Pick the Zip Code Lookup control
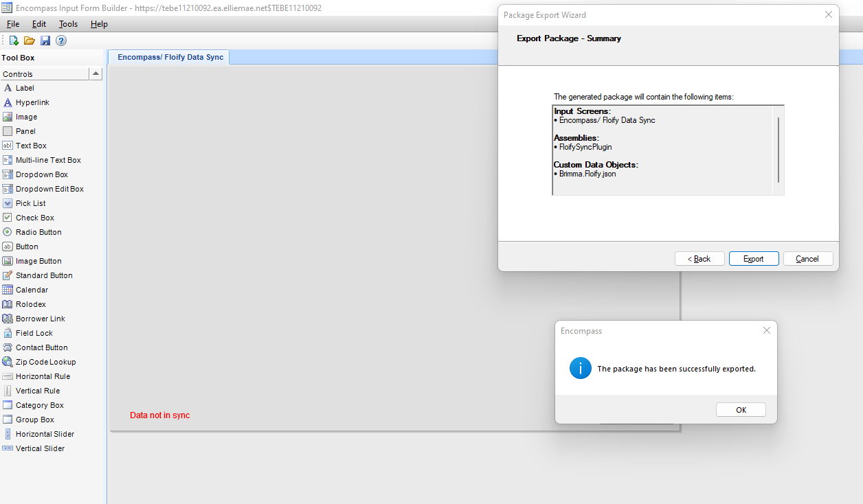863x504 pixels. (45, 362)
